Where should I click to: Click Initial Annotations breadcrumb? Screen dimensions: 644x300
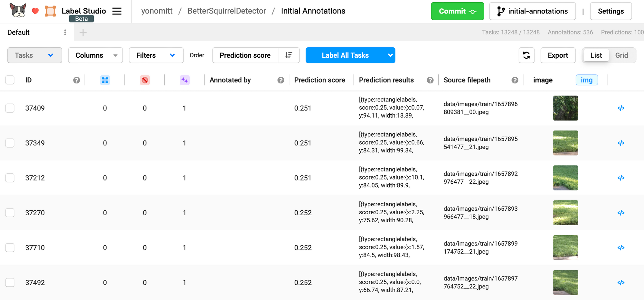pyautogui.click(x=313, y=11)
